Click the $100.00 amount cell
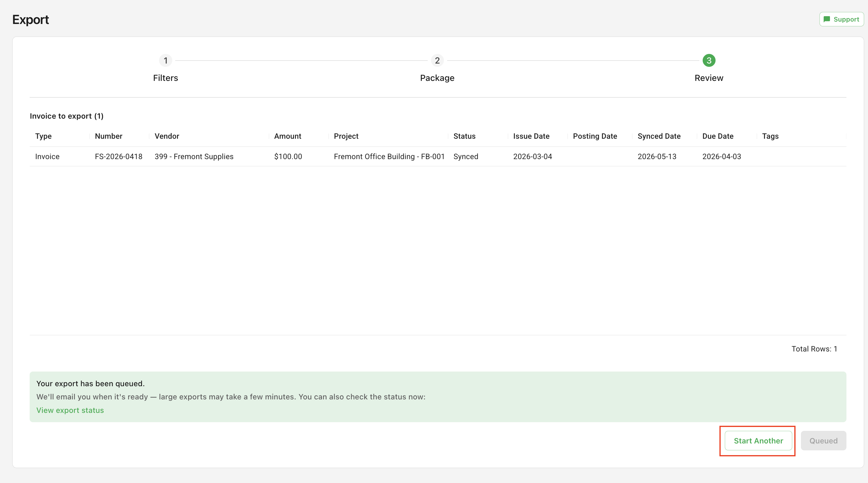This screenshot has height=483, width=868. coord(288,156)
